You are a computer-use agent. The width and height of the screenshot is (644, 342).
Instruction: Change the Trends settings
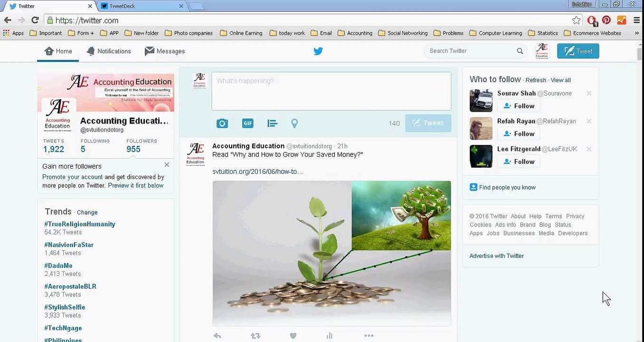coord(87,213)
